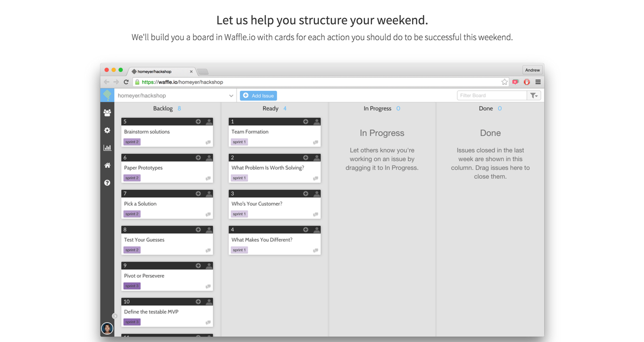Add to card 9 with plus icon

pos(198,266)
